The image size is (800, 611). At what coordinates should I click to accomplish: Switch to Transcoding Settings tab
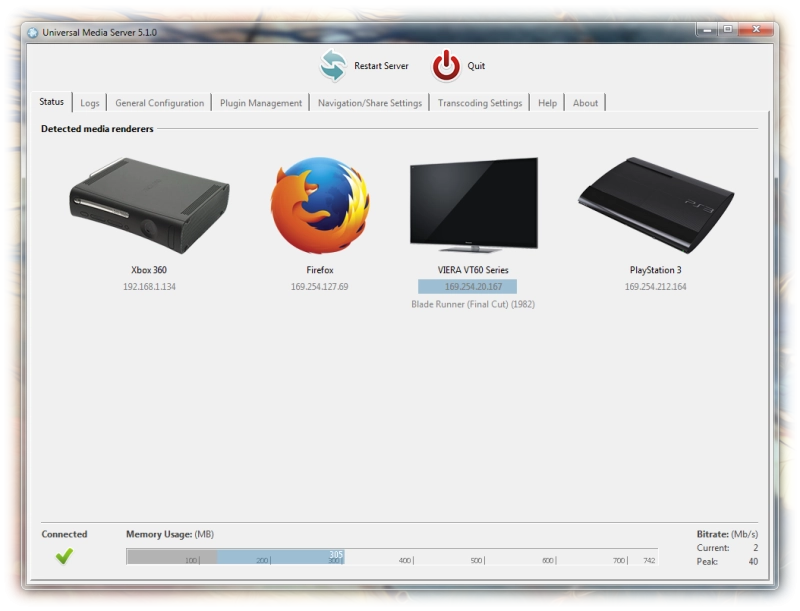click(480, 103)
